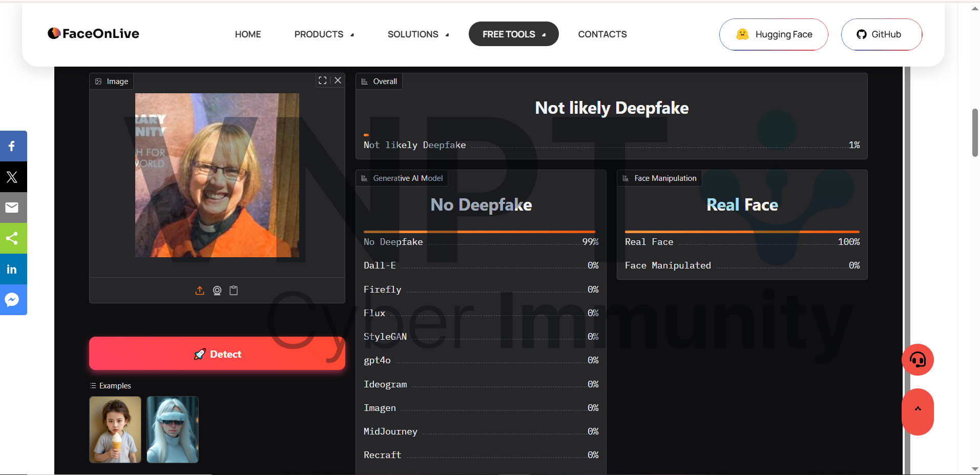
Task: Click the No Deepfake orange progress bar
Action: [x=479, y=232]
